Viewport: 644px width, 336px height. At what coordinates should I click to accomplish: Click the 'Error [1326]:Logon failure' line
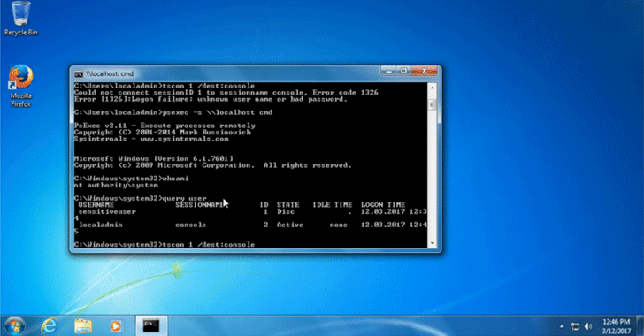pos(211,99)
